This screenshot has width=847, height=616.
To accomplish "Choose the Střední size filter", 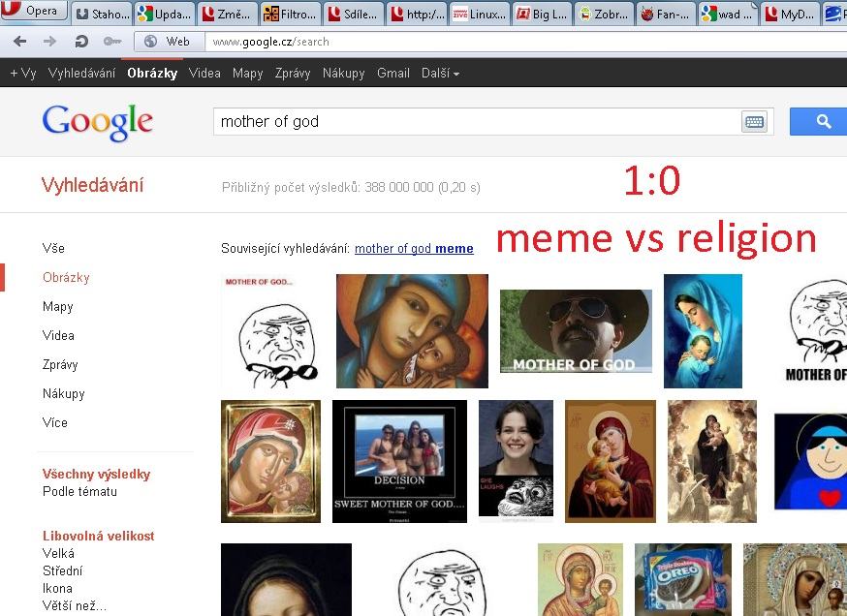I will pyautogui.click(x=62, y=570).
